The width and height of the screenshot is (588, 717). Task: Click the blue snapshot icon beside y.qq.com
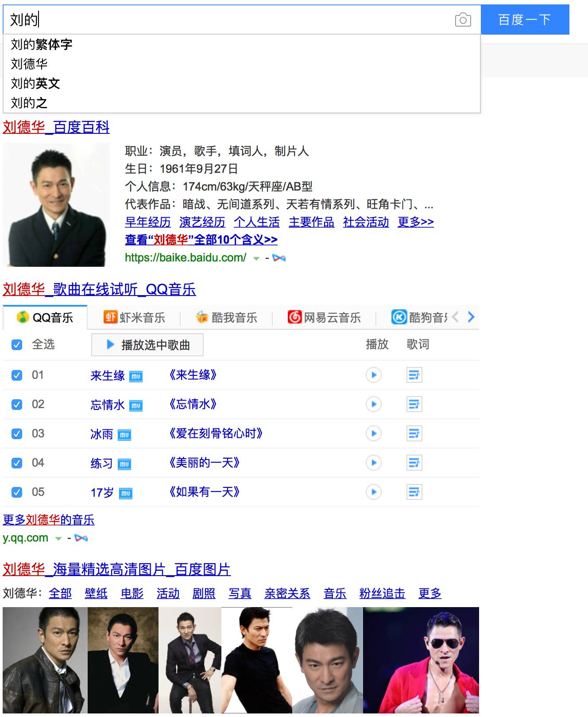(x=81, y=538)
